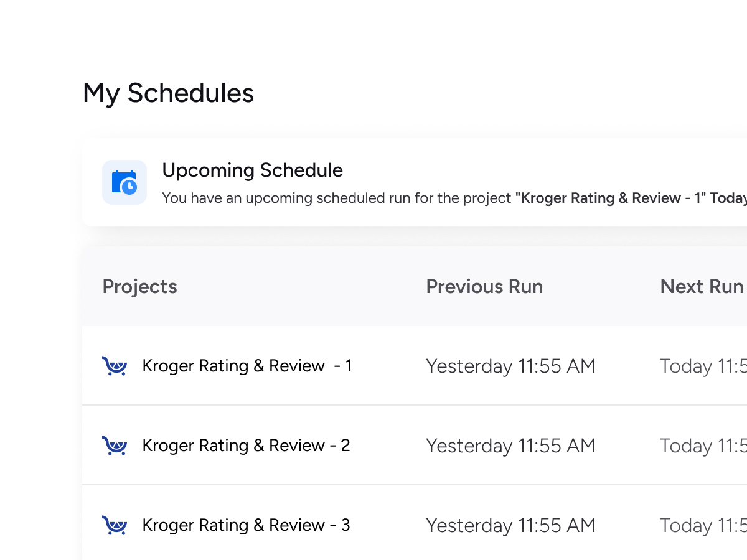Click the Previous Run time of the second project
Viewport: 747px width, 560px height.
[510, 446]
